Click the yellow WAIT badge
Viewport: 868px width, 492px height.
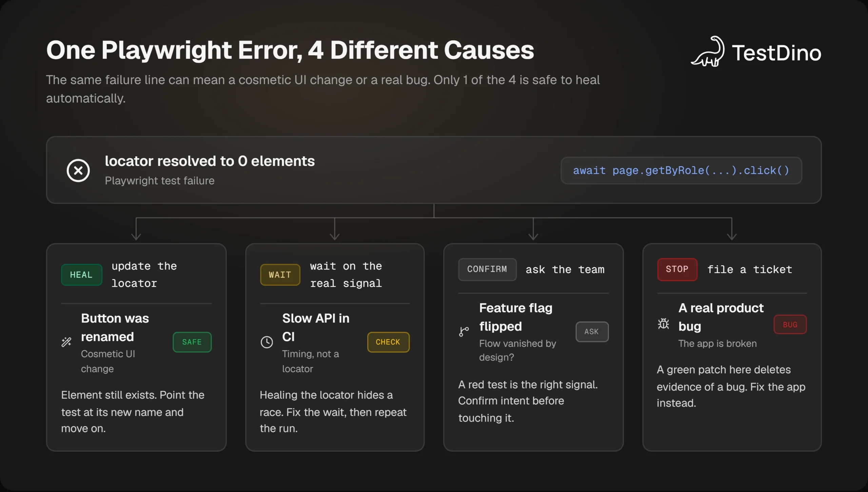(x=280, y=275)
